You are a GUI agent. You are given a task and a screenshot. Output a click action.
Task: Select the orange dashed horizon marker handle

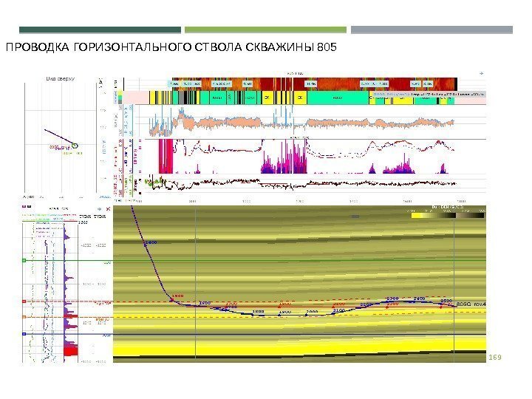pos(24,317)
